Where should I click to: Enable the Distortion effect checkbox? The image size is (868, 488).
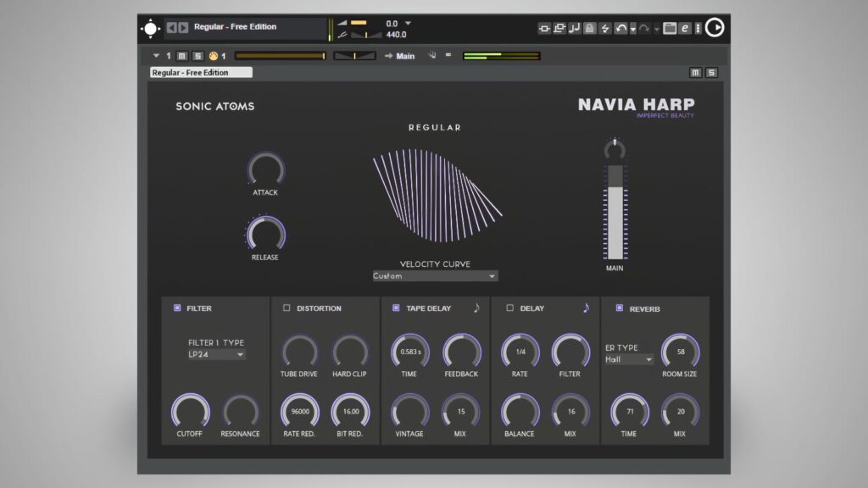(287, 308)
